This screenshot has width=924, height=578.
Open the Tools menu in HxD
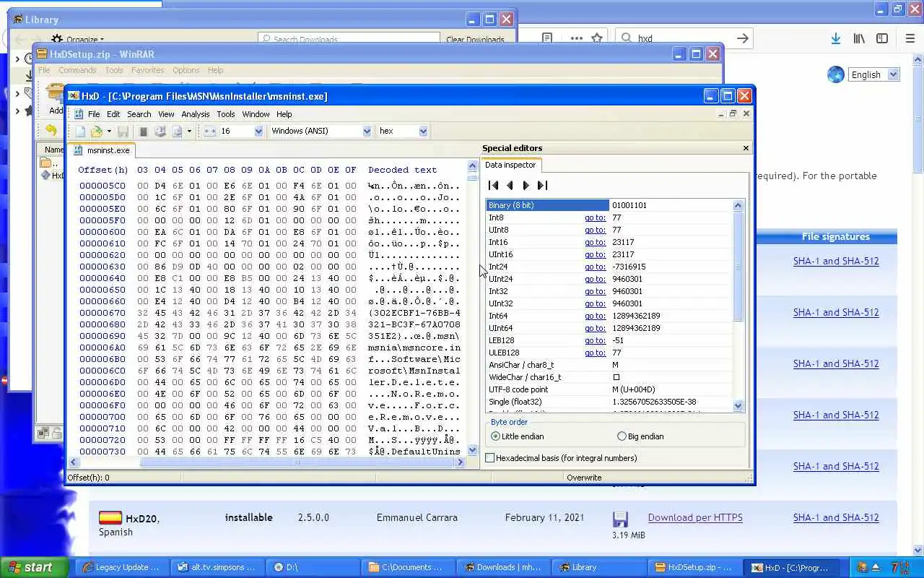click(x=226, y=114)
